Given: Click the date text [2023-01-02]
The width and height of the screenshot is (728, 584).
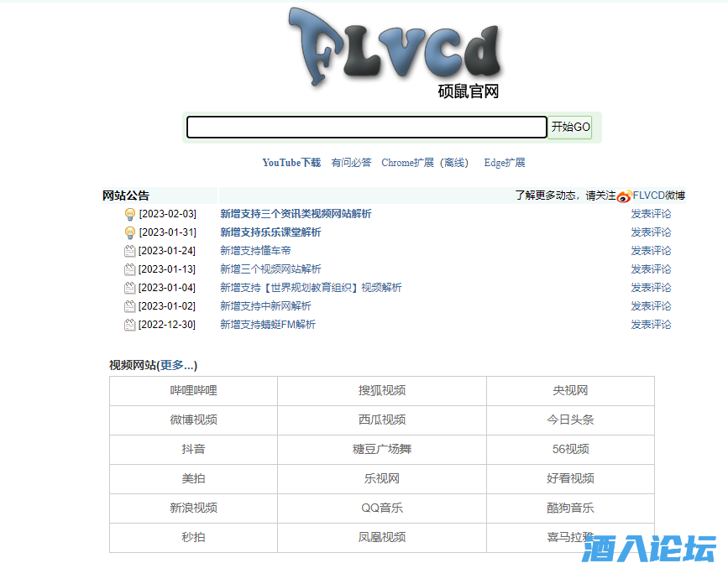Looking at the screenshot, I should 167,306.
